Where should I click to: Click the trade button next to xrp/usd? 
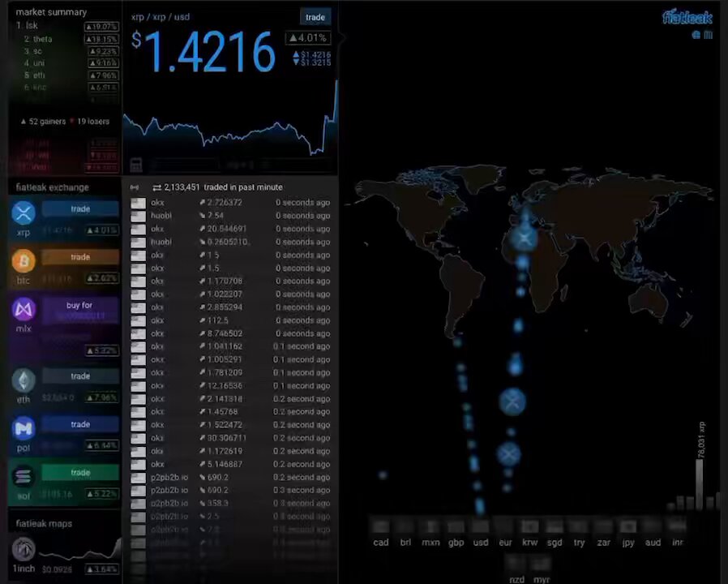315,17
